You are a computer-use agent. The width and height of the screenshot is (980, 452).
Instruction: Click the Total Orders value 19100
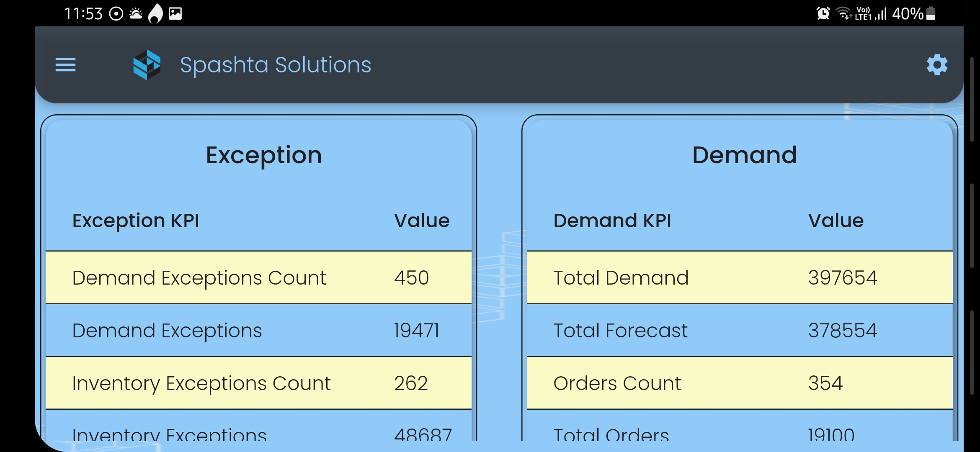[x=831, y=435]
